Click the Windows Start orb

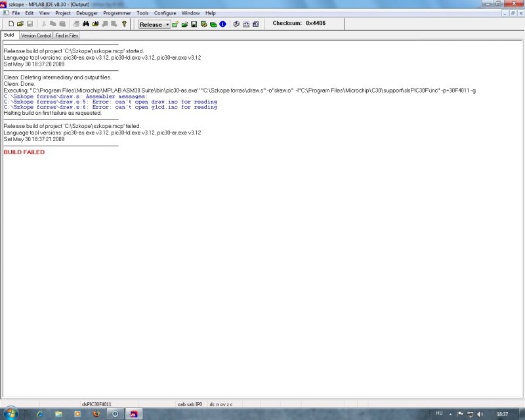coord(10,413)
